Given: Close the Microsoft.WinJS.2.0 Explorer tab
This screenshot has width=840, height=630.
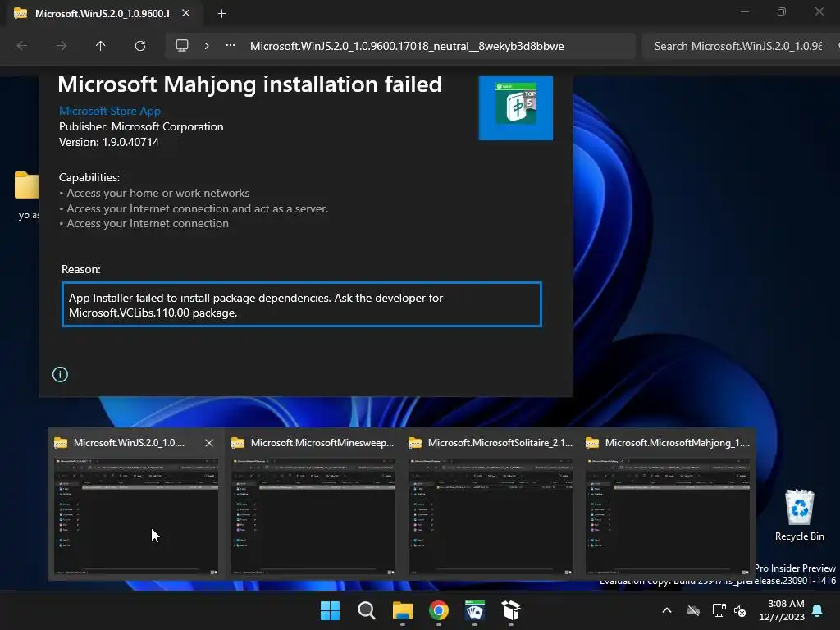Looking at the screenshot, I should (186, 13).
